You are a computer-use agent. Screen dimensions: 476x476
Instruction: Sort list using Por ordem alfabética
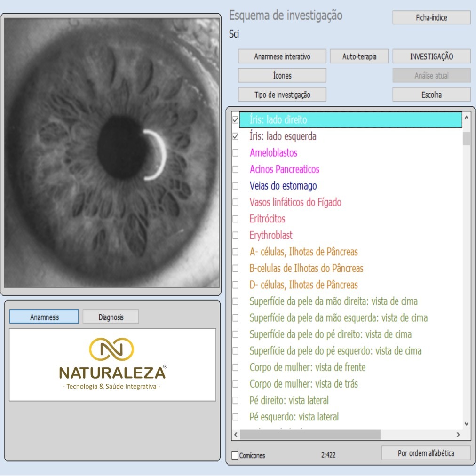426,453
